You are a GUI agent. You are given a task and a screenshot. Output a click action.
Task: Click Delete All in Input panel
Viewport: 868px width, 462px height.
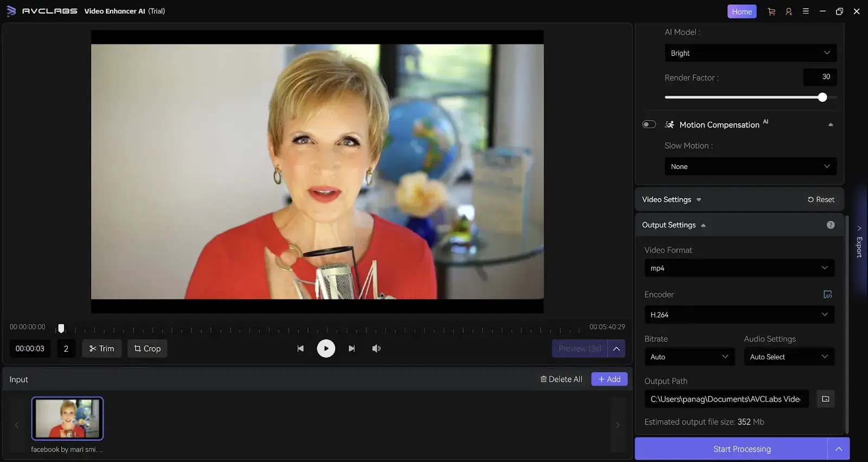click(561, 379)
